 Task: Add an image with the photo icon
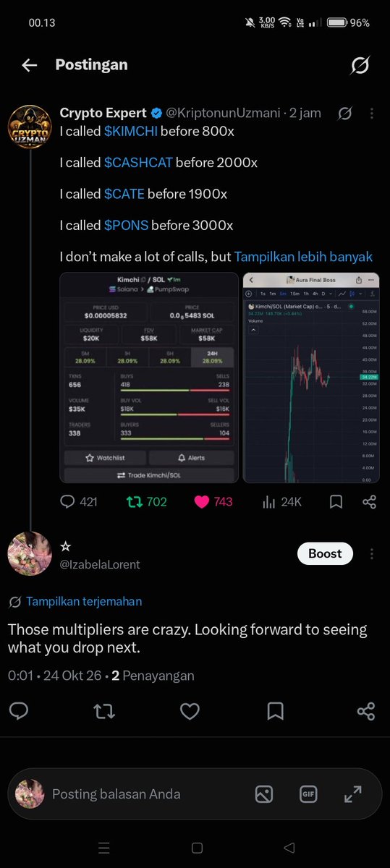(264, 793)
